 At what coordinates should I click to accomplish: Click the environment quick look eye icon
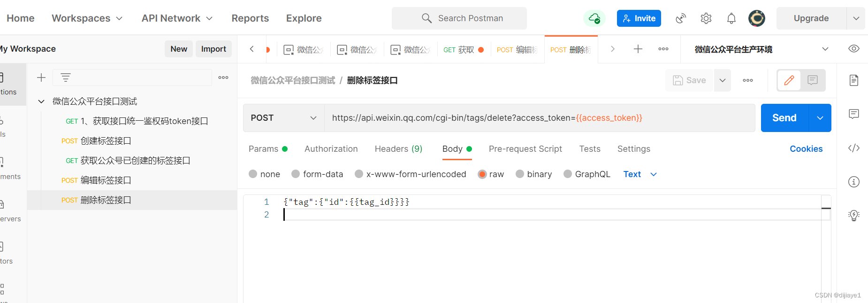click(x=854, y=49)
